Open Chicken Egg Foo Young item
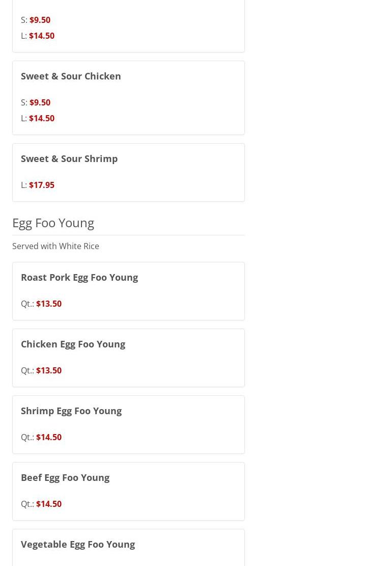This screenshot has width=392, height=566. coord(73,344)
